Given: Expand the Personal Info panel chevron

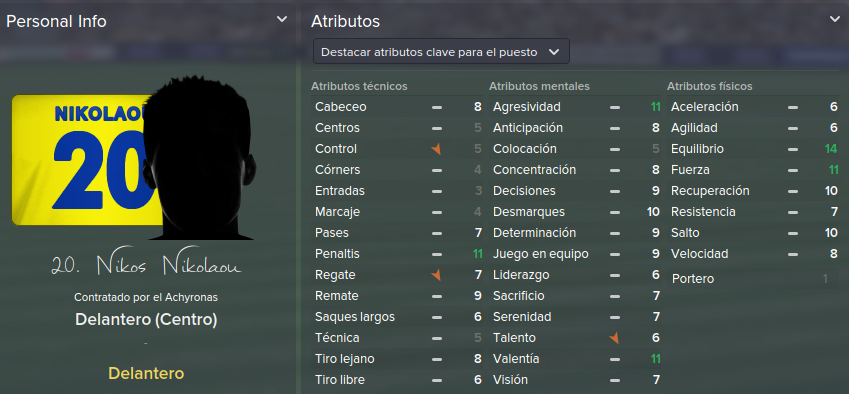Looking at the screenshot, I should [282, 19].
